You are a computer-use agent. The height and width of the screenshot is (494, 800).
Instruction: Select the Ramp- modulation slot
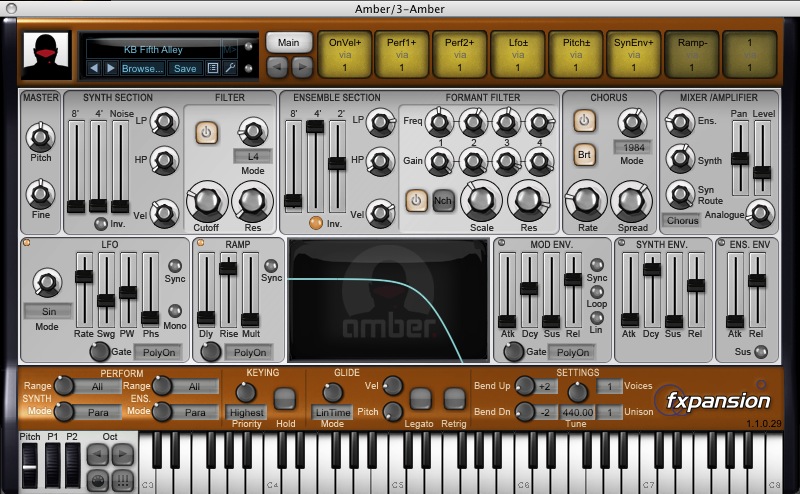pyautogui.click(x=692, y=55)
